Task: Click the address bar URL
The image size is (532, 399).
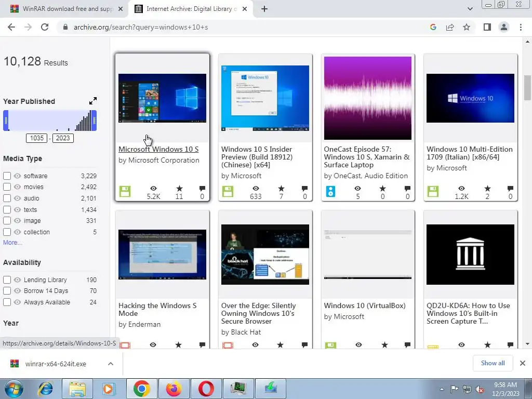Action: coord(141,27)
